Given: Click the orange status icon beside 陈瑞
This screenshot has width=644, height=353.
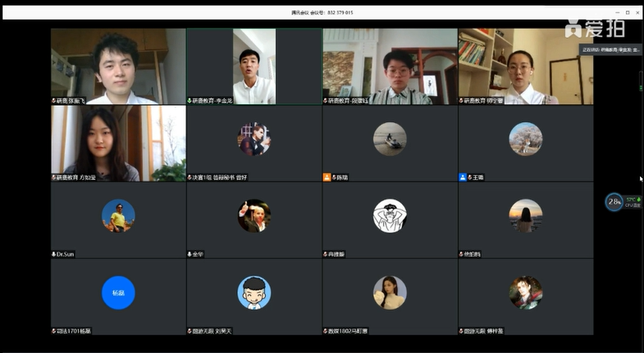Looking at the screenshot, I should coord(327,177).
